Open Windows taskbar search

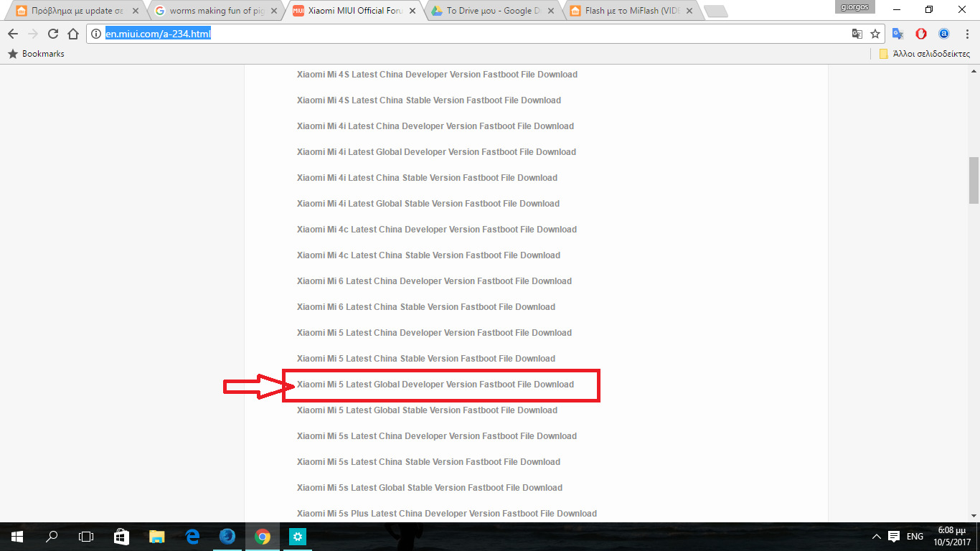click(52, 537)
